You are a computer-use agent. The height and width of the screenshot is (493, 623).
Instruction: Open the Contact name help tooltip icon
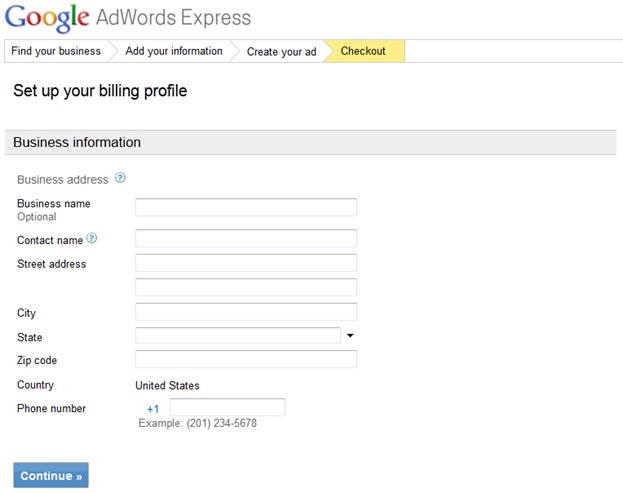pos(92,239)
